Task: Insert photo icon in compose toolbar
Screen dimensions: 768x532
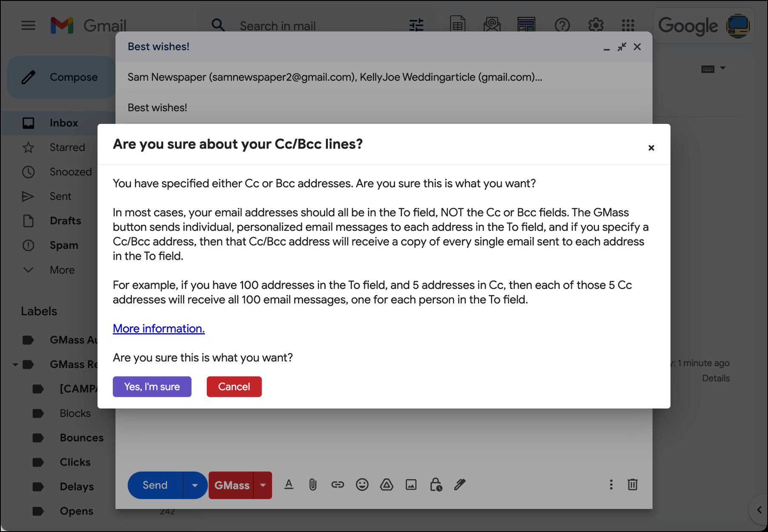Action: (x=411, y=484)
